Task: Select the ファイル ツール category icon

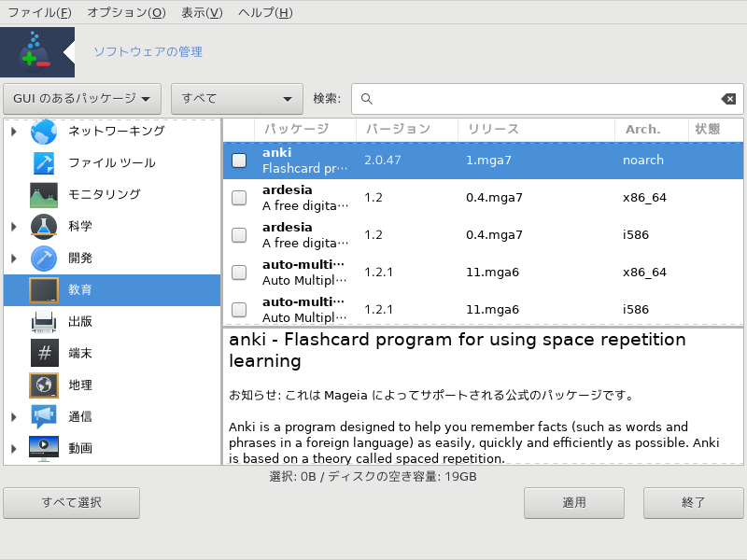Action: (x=44, y=162)
